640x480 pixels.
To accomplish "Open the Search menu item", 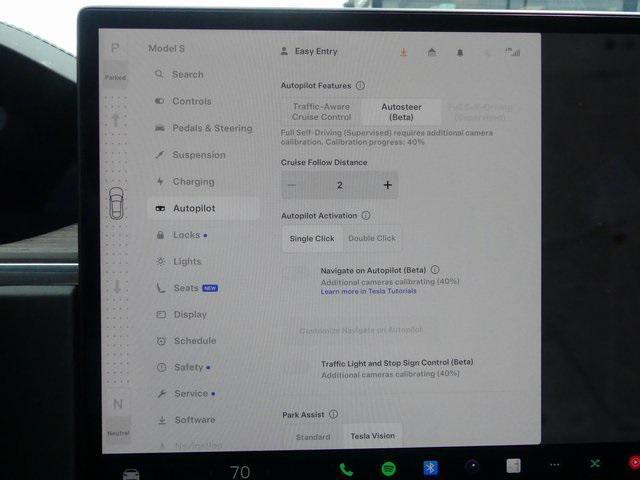I will [179, 74].
